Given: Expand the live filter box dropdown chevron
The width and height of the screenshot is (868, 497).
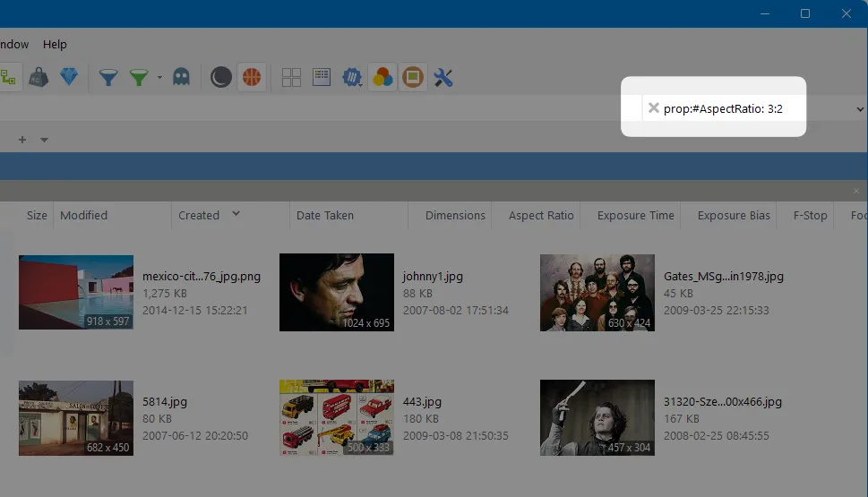Looking at the screenshot, I should click(x=860, y=108).
